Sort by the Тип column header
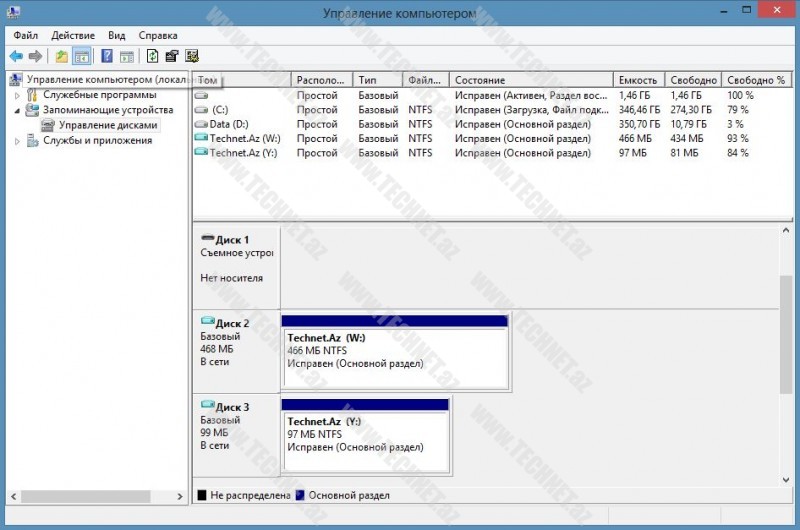Viewport: 800px width, 530px height. (x=377, y=80)
